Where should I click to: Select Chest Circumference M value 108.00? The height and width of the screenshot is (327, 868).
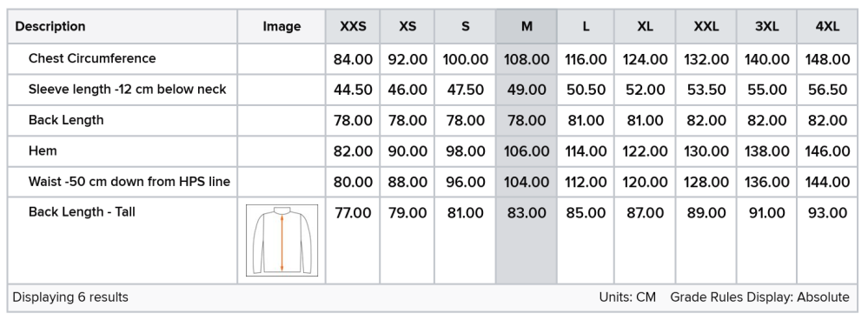[527, 59]
